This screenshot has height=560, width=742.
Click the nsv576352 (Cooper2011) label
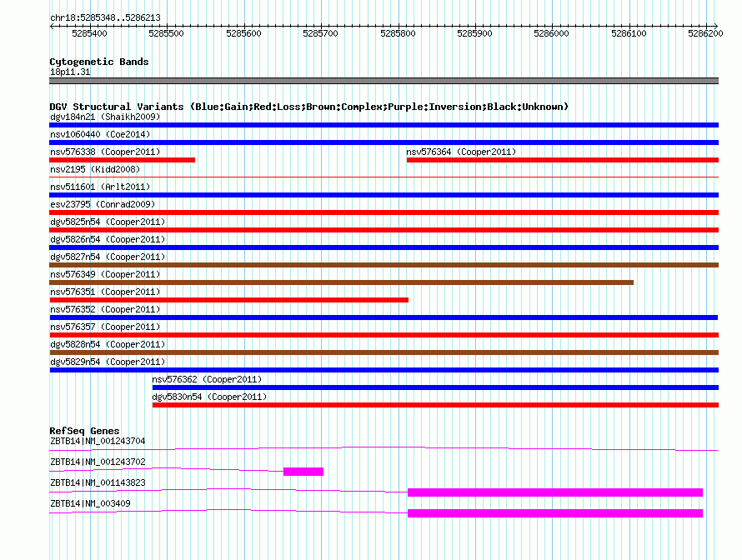coord(105,309)
